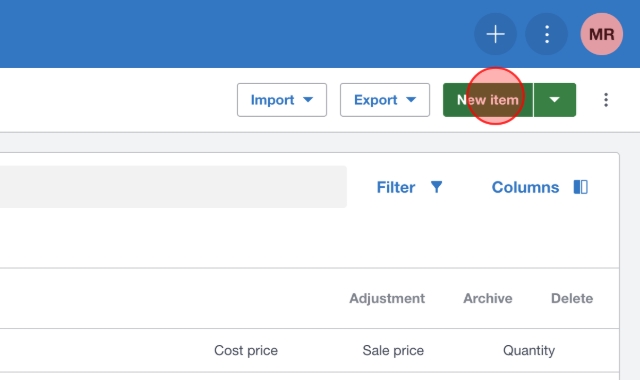This screenshot has width=640, height=380.
Task: Sort by the Quantity column header
Action: (529, 350)
